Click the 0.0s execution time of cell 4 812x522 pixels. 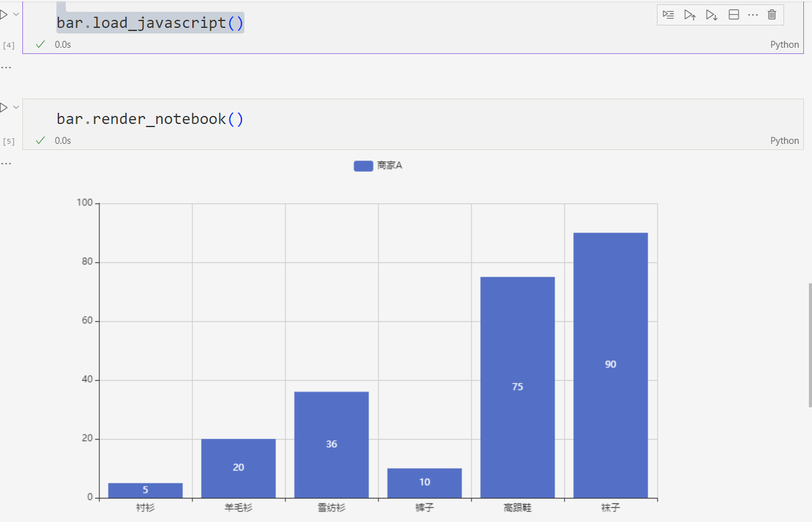(63, 45)
